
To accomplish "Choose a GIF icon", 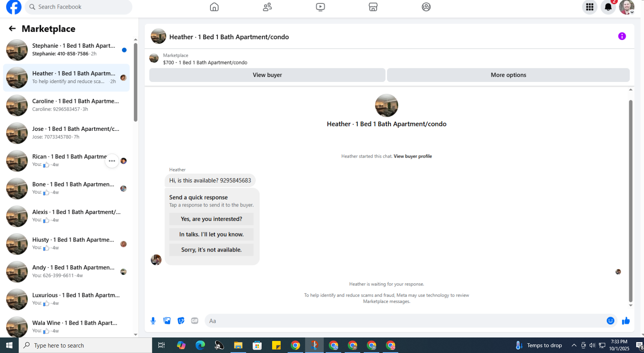I will click(x=194, y=321).
